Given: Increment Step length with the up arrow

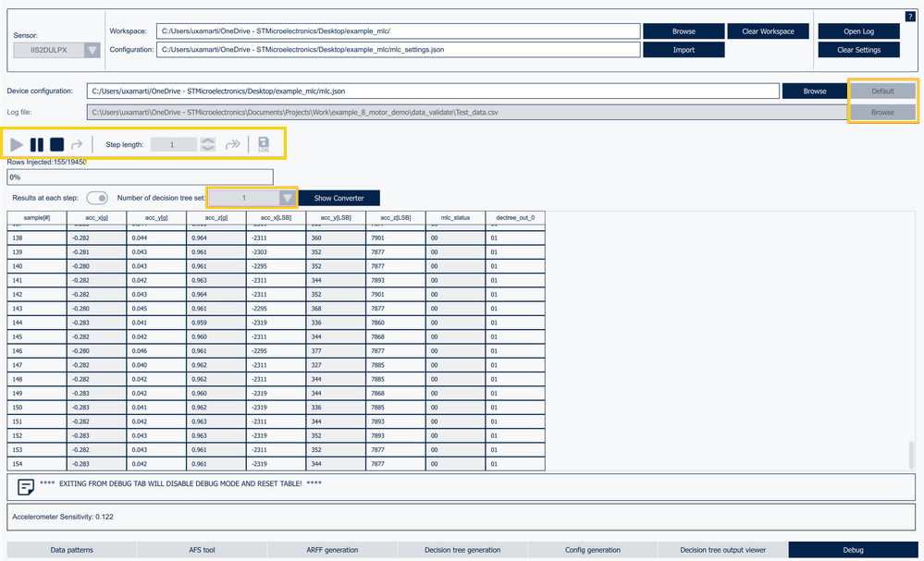Looking at the screenshot, I should pos(209,139).
